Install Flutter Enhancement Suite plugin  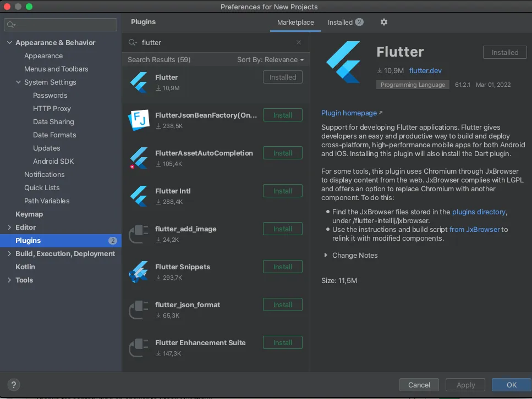(283, 343)
